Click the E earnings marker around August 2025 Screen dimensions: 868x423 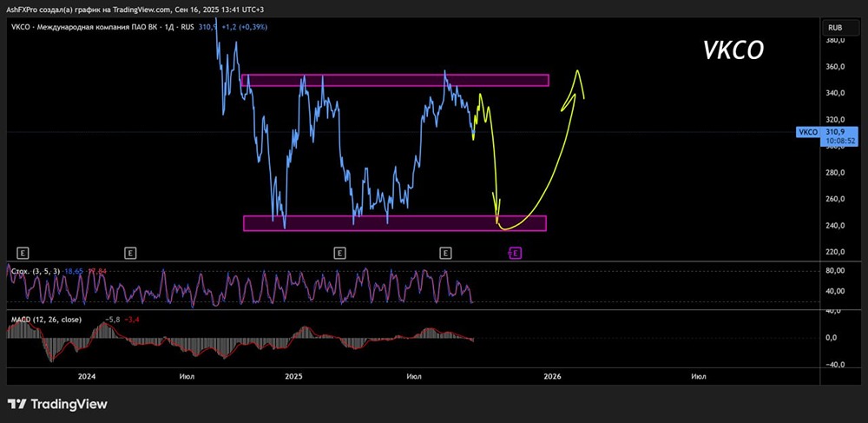(445, 253)
